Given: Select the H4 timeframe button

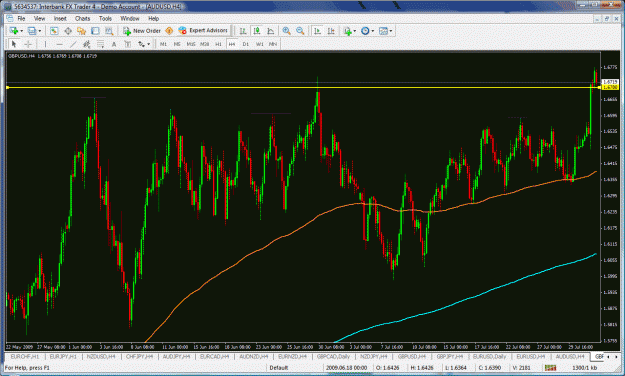Looking at the screenshot, I should pos(232,44).
